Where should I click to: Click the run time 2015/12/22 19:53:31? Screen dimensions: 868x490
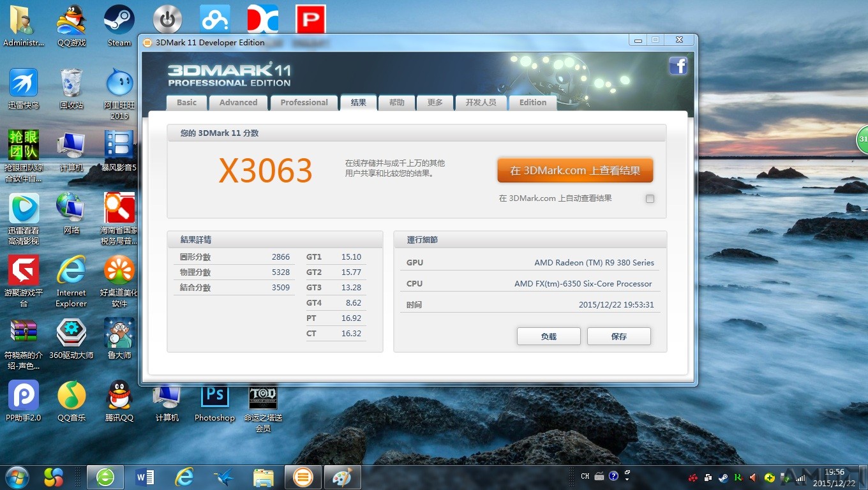pyautogui.click(x=617, y=304)
